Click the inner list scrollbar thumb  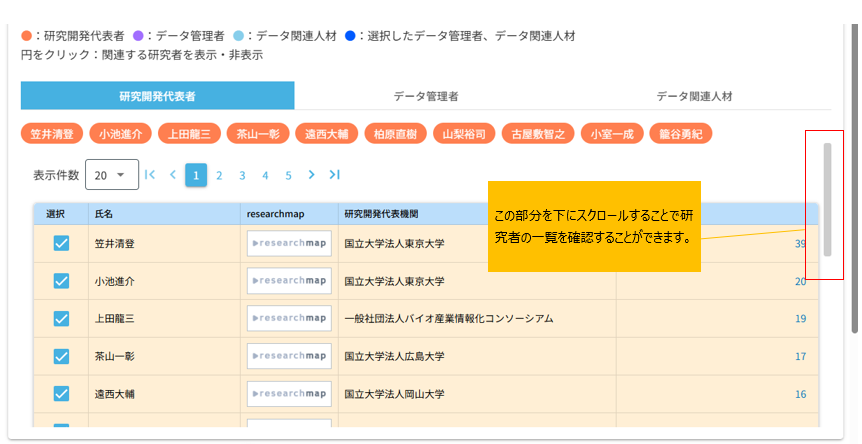point(827,199)
